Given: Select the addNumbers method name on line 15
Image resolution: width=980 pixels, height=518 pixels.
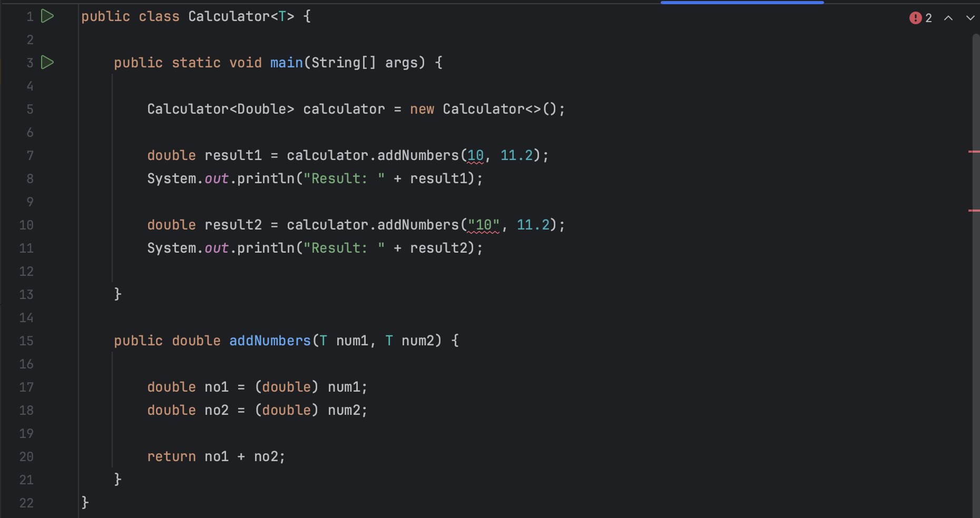Looking at the screenshot, I should click(x=269, y=341).
